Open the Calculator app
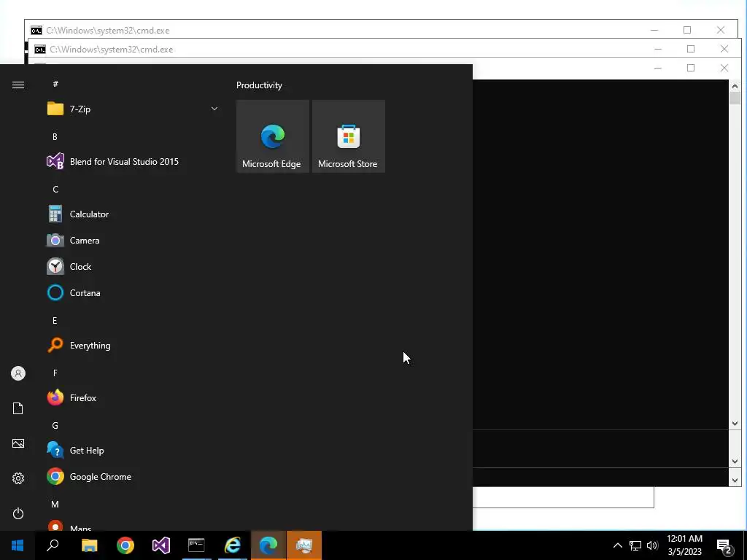 (133, 214)
